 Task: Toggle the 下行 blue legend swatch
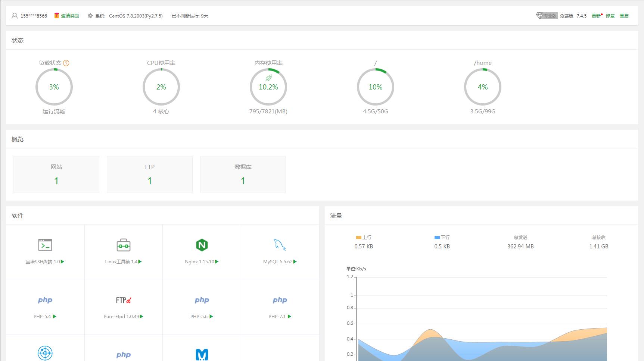tap(437, 238)
